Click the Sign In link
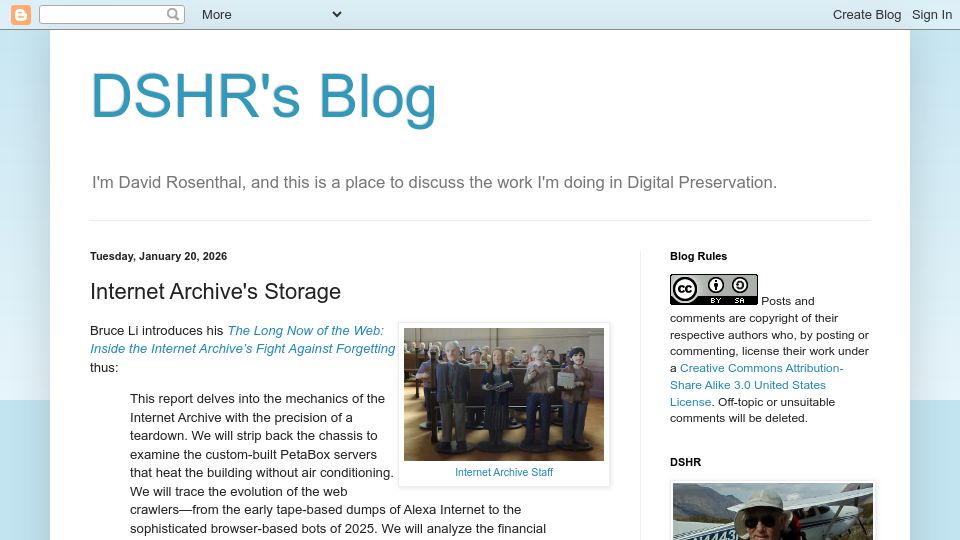 [931, 15]
